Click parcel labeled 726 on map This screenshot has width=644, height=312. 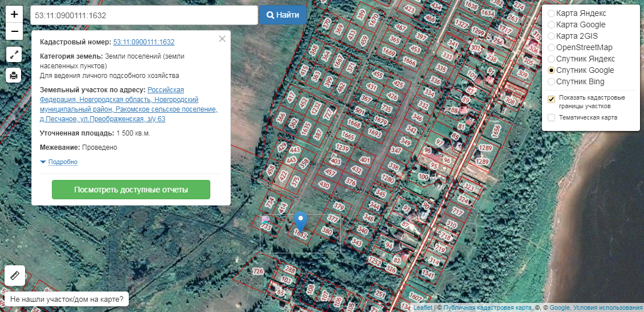point(258,272)
